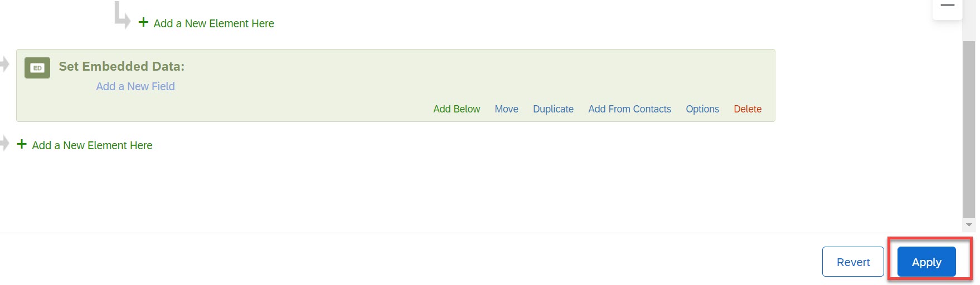Click Add a New Field
The image size is (980, 285).
(135, 86)
